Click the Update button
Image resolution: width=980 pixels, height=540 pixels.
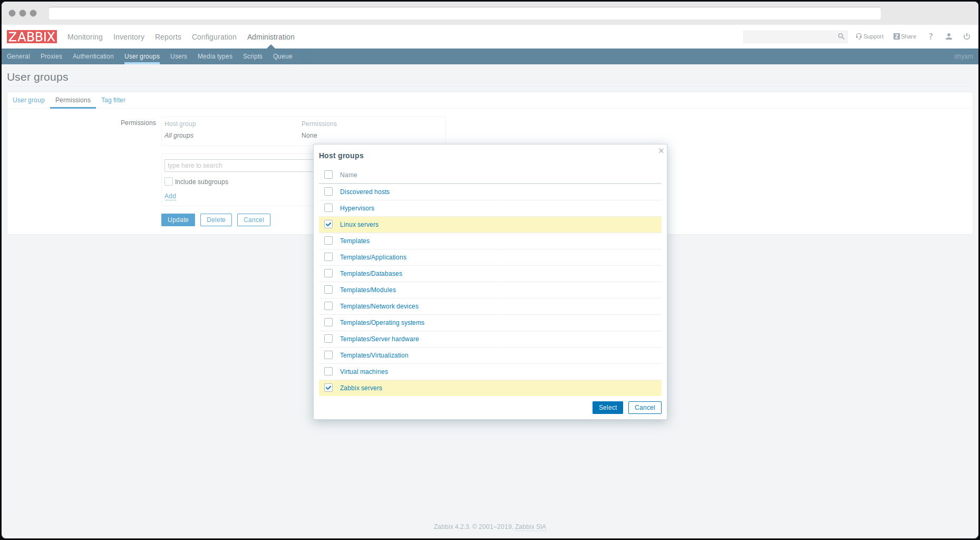(178, 220)
